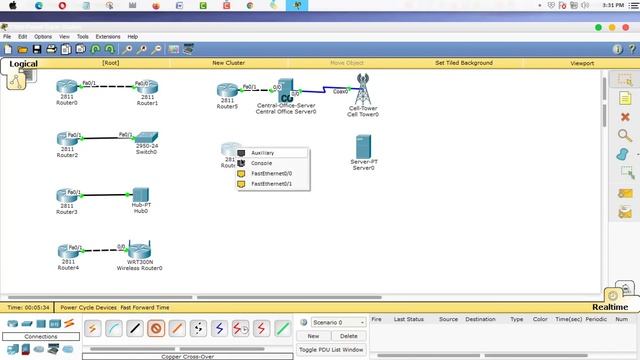Click the New scenario button

click(313, 336)
